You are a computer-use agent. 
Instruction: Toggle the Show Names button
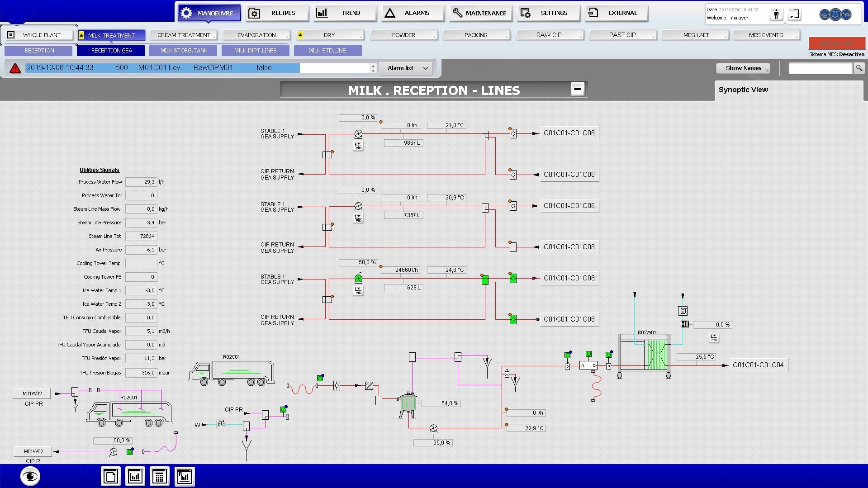click(x=743, y=68)
